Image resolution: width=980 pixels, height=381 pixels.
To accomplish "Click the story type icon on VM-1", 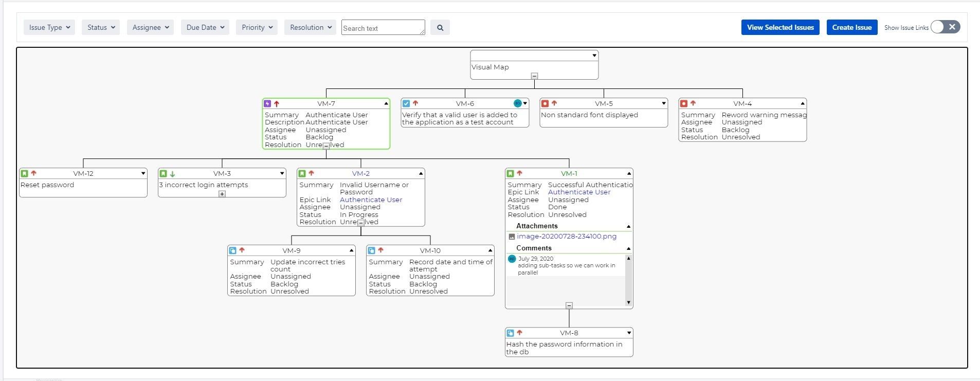I will pos(510,174).
